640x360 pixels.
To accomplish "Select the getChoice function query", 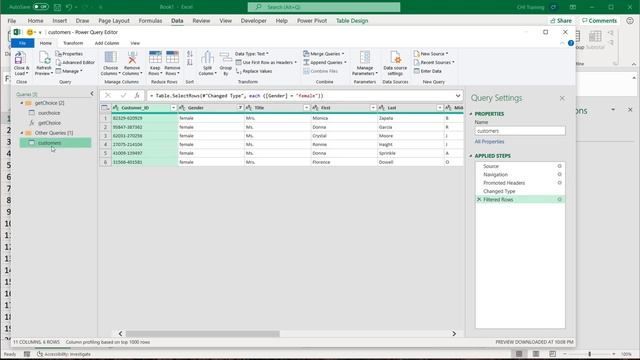I will coord(49,123).
